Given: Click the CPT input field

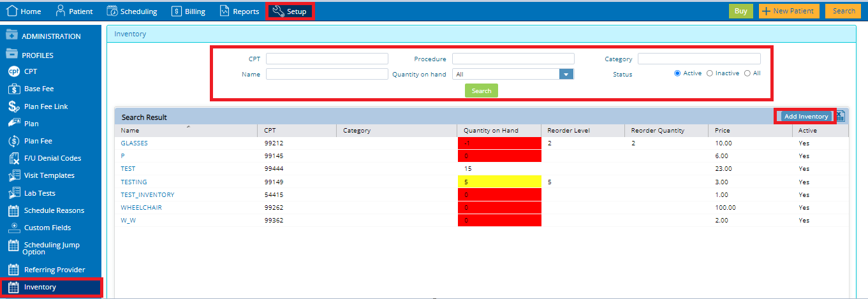Looking at the screenshot, I should point(327,59).
